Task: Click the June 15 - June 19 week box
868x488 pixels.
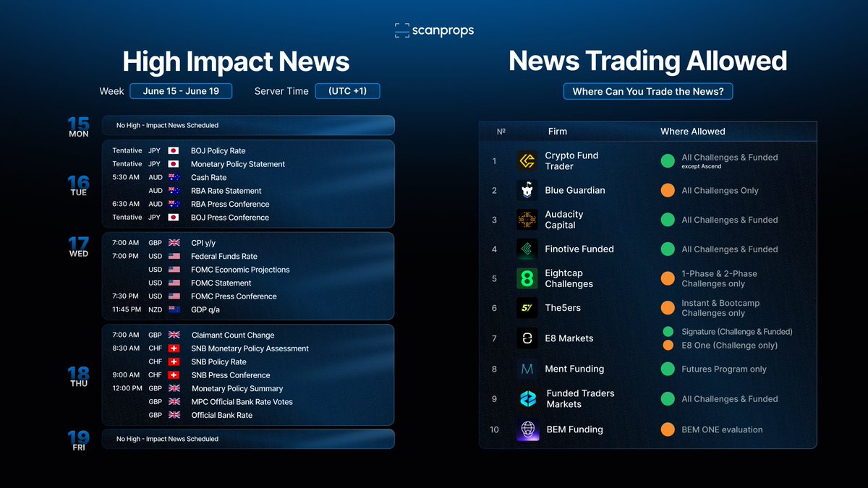Action: point(181,91)
